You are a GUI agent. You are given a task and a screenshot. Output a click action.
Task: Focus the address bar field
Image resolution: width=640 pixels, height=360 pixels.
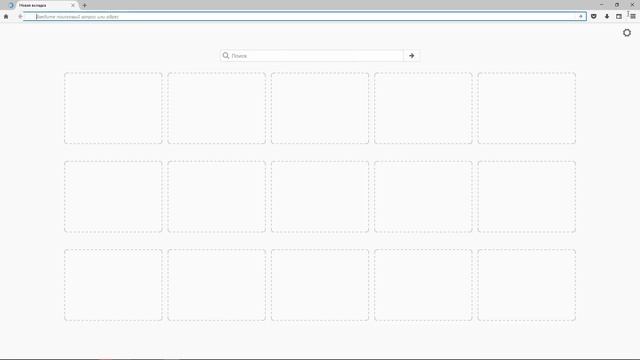tap(305, 17)
